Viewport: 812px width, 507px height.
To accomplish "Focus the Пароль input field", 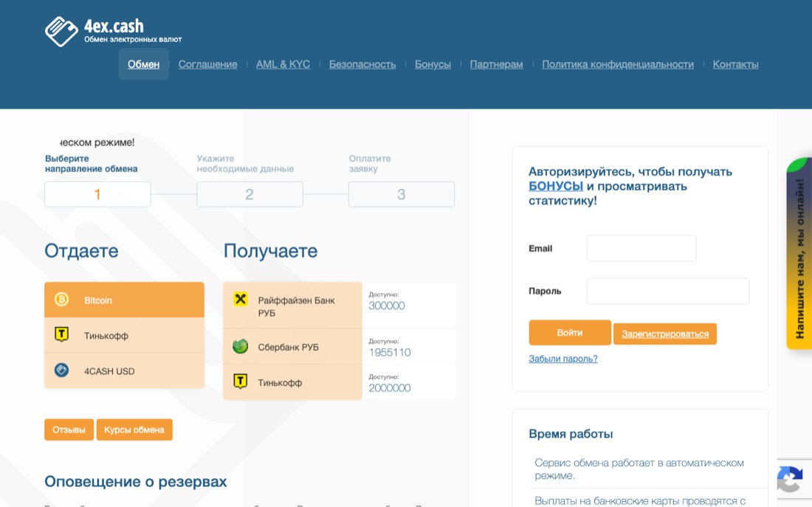I will click(668, 291).
